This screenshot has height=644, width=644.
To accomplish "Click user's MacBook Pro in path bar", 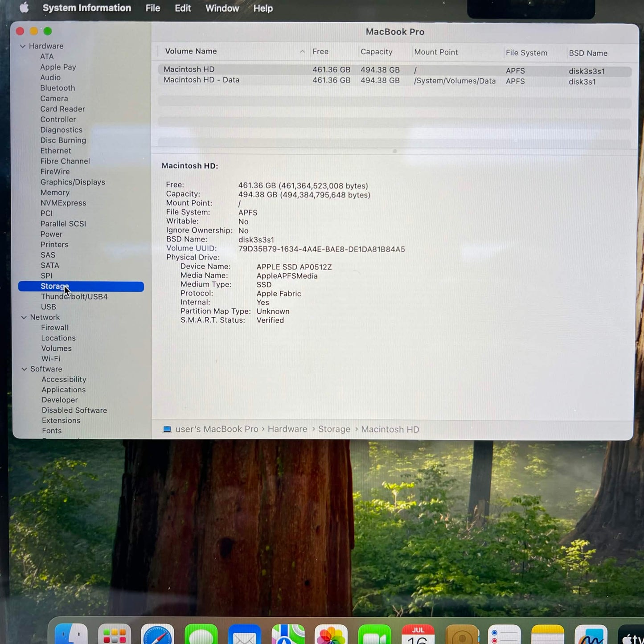I will pyautogui.click(x=217, y=429).
